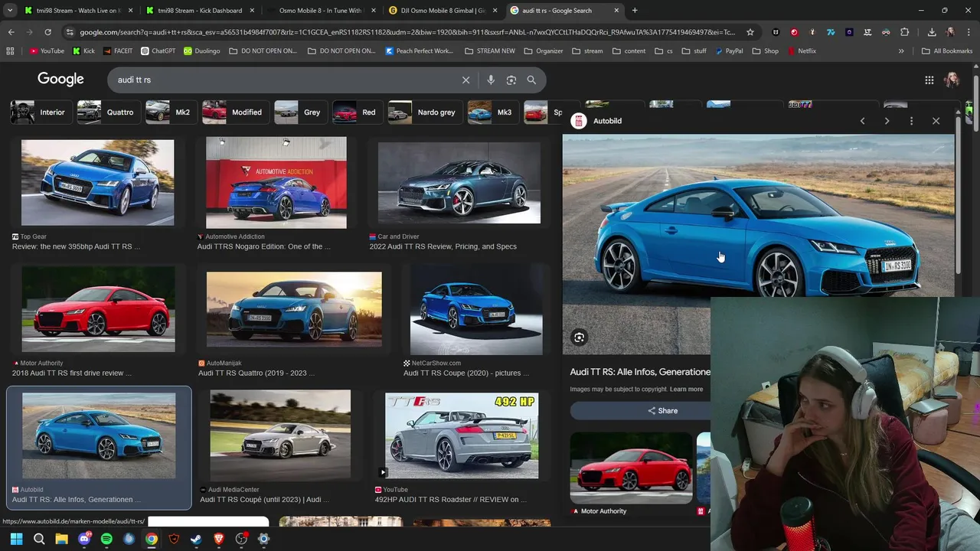
Task: Open preview panel more options menu
Action: click(911, 121)
